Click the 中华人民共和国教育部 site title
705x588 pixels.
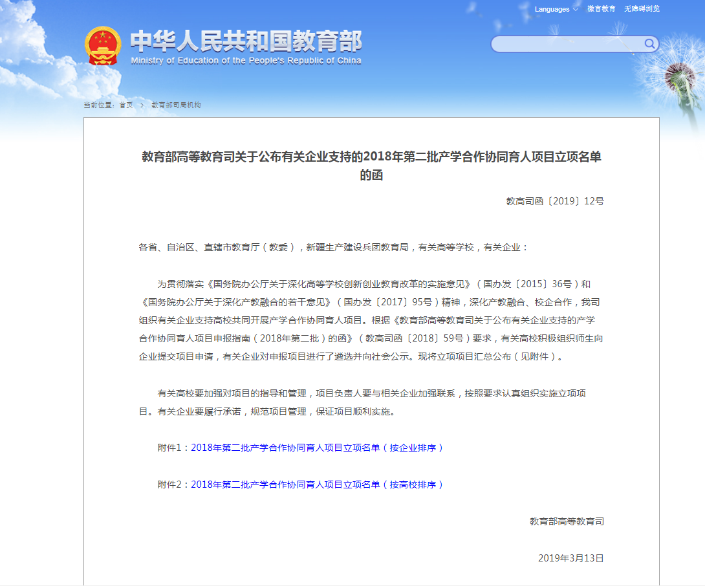pos(246,41)
